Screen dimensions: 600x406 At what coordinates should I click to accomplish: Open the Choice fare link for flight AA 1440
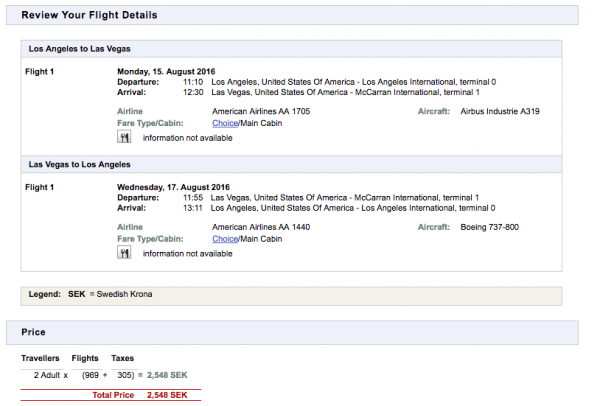[x=224, y=239]
